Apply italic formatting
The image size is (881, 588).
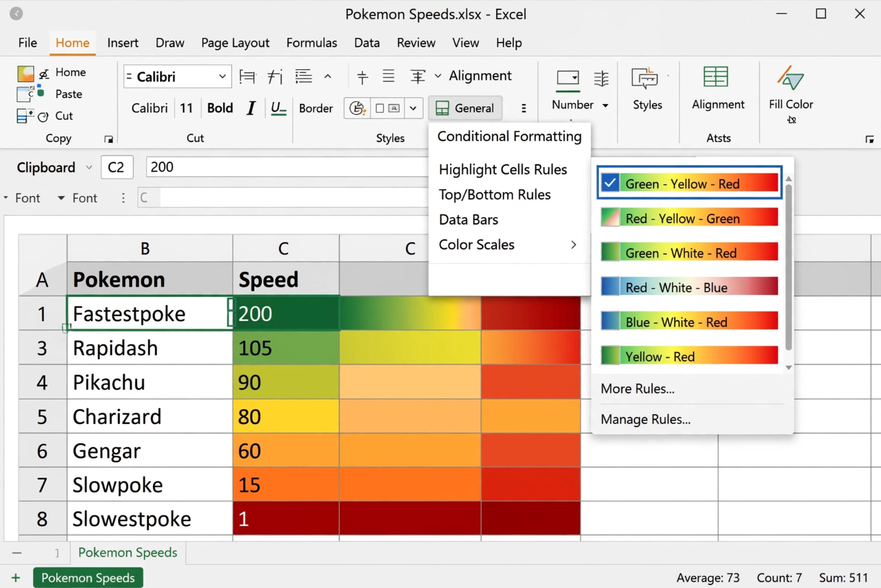click(251, 108)
